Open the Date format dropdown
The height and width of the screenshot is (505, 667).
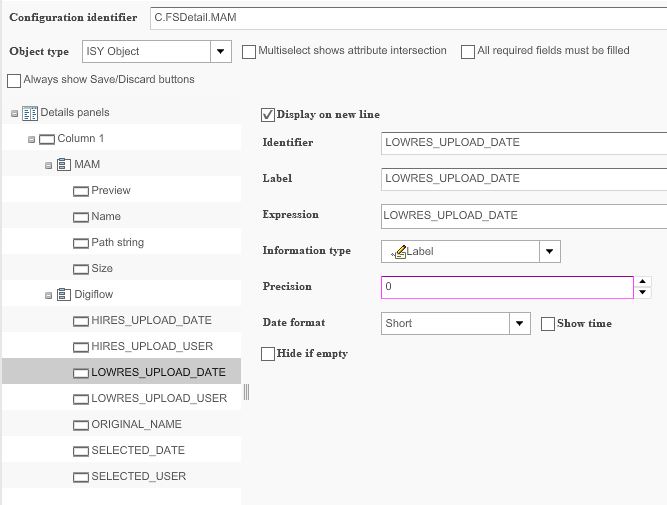(519, 324)
